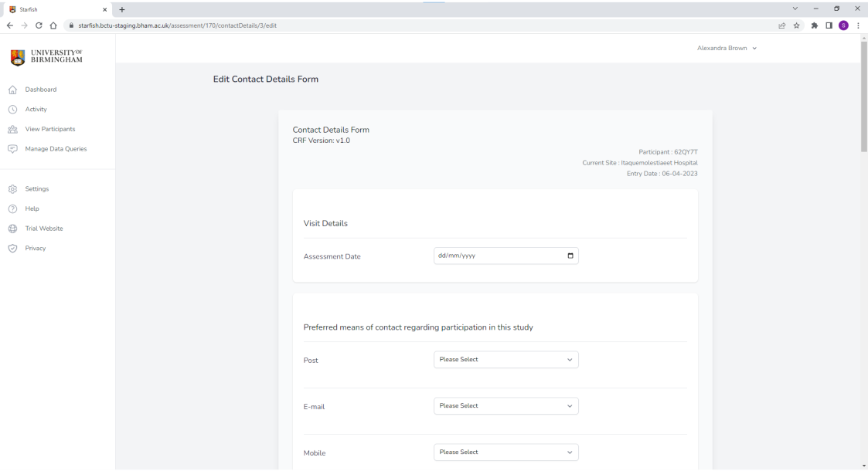Viewport: 868px width, 471px height.
Task: Bookmark this page with the star icon
Action: (796, 25)
